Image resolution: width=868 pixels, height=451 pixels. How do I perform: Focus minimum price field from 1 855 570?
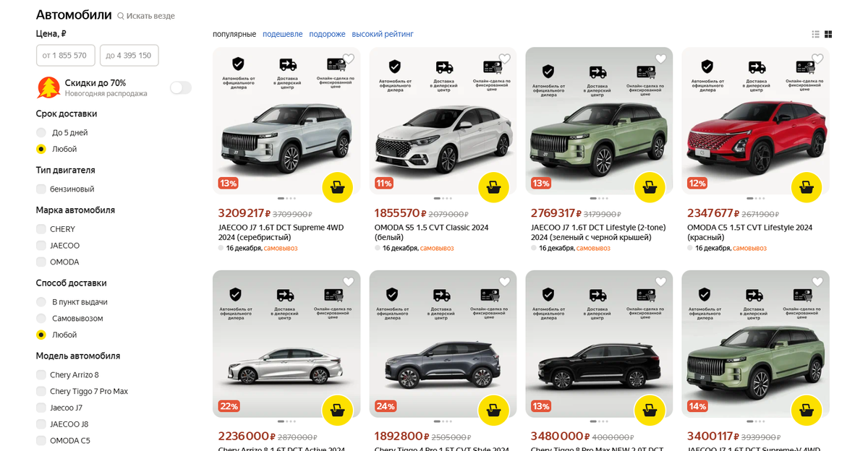click(x=65, y=56)
